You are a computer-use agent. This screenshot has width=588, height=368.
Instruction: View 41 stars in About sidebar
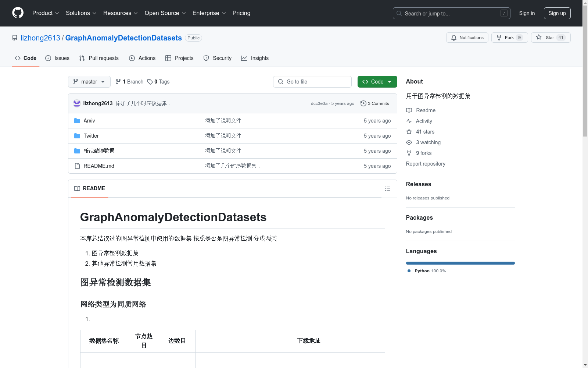point(420,132)
